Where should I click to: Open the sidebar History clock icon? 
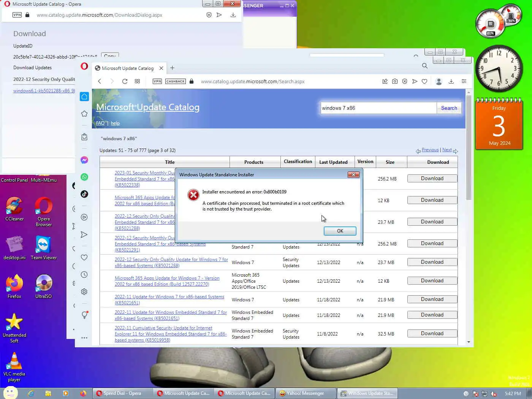pyautogui.click(x=84, y=274)
